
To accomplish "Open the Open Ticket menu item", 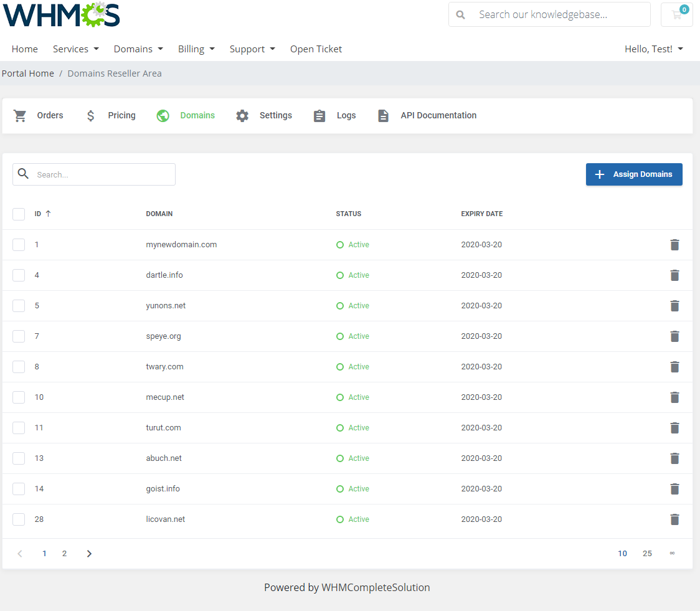I will [316, 49].
